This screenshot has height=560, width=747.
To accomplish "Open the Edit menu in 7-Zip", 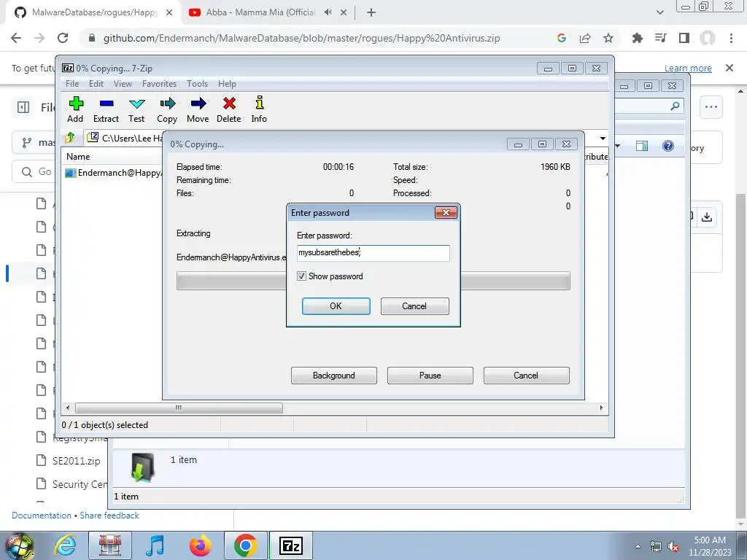I will tap(96, 84).
